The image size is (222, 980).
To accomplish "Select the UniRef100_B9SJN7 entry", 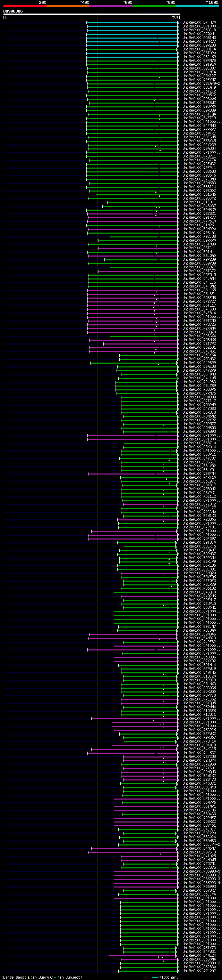I will tap(199, 626).
